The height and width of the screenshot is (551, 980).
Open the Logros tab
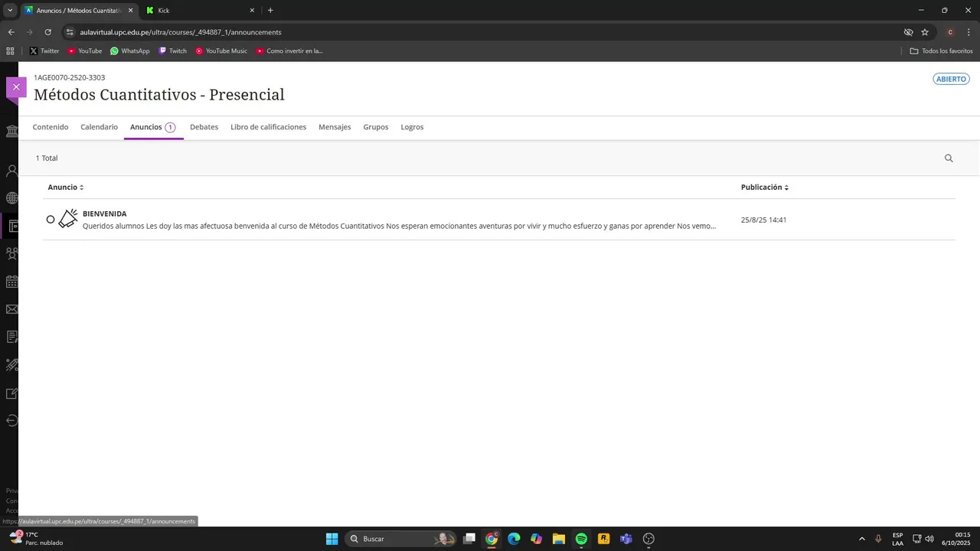click(412, 127)
